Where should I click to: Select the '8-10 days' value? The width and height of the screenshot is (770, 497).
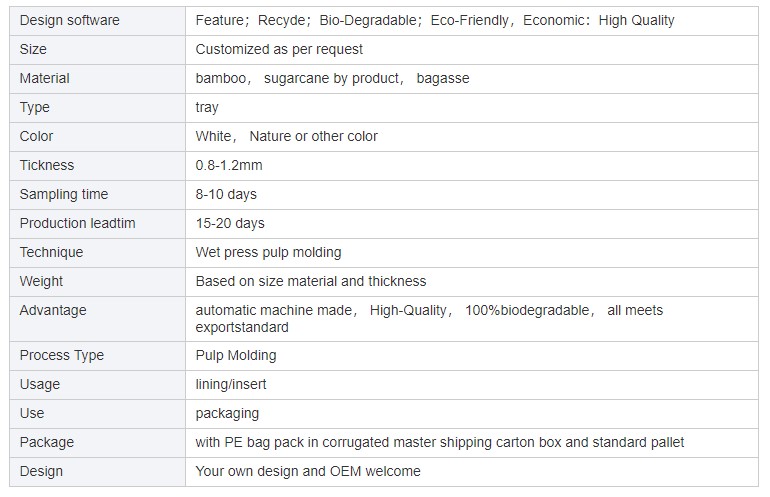coord(226,194)
